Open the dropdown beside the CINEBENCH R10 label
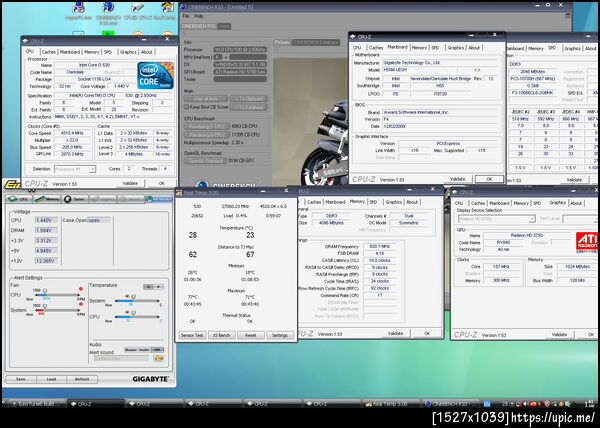The height and width of the screenshot is (428, 600). coord(224,26)
